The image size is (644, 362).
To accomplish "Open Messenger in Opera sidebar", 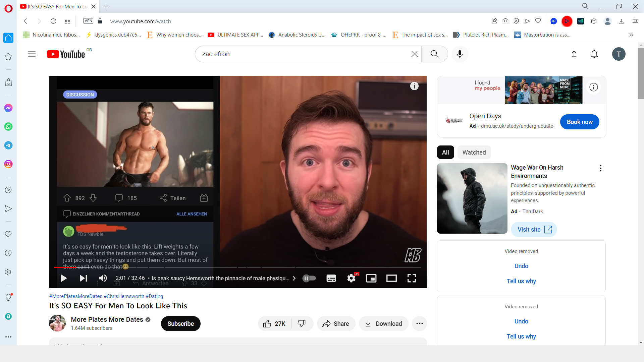I will click(x=8, y=108).
